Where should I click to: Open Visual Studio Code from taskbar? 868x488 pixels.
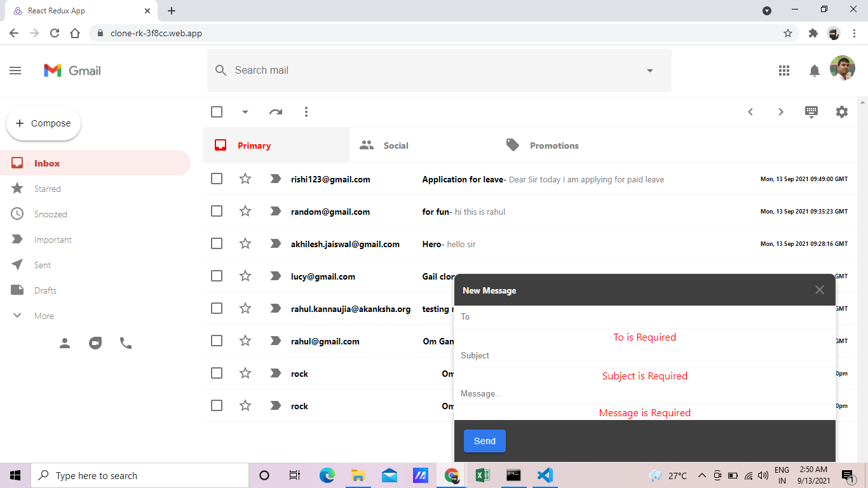click(x=545, y=475)
